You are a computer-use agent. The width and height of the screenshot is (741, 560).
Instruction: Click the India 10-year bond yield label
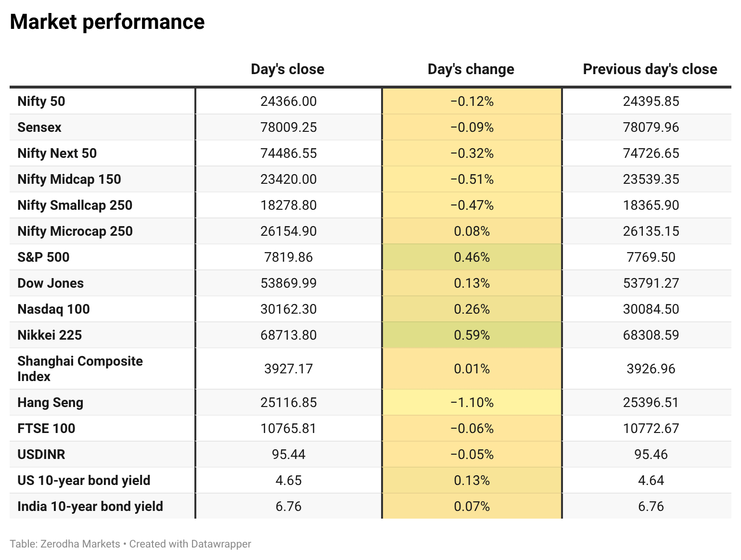pos(90,507)
